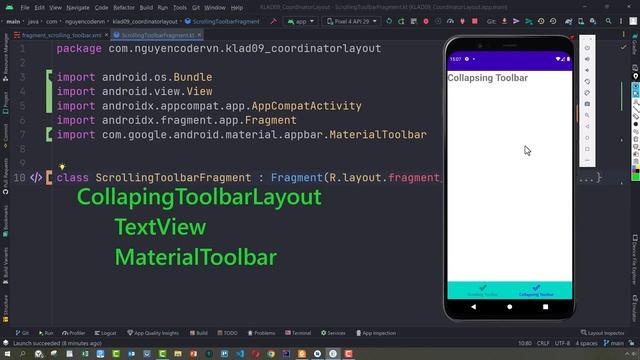Click the main Git branch widget
This screenshot has height=360, width=640.
coord(613,343)
